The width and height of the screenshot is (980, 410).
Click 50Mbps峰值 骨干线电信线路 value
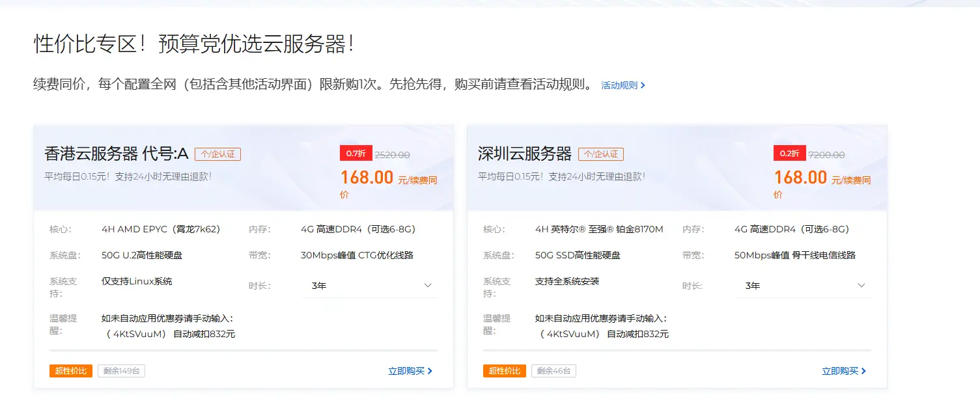(x=795, y=255)
